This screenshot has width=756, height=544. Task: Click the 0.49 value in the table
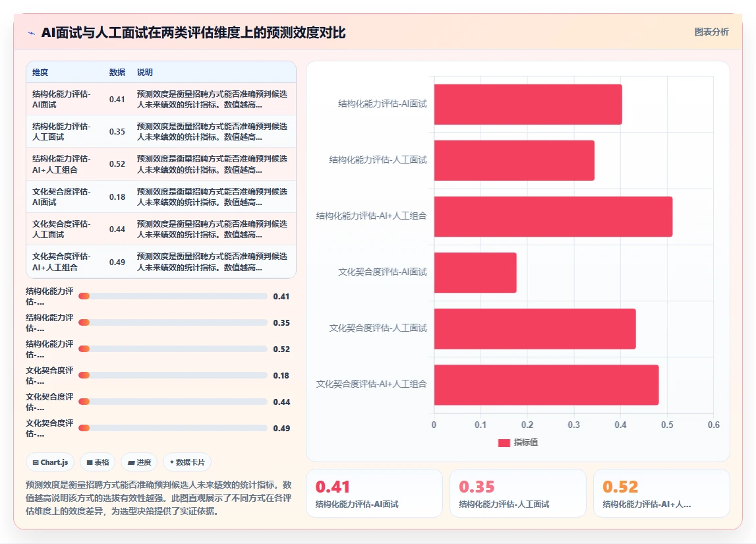117,262
